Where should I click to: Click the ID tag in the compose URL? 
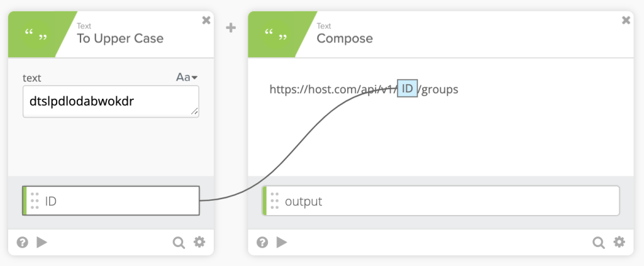tap(407, 89)
